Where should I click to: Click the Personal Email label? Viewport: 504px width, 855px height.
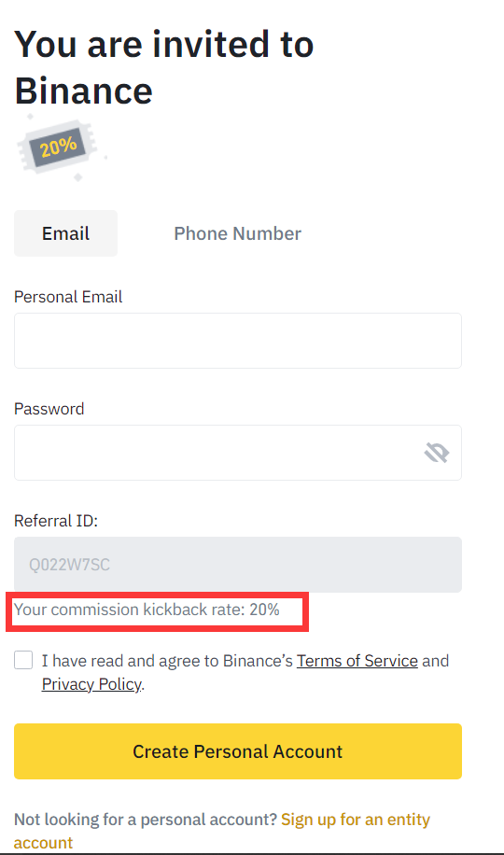pyautogui.click(x=68, y=297)
